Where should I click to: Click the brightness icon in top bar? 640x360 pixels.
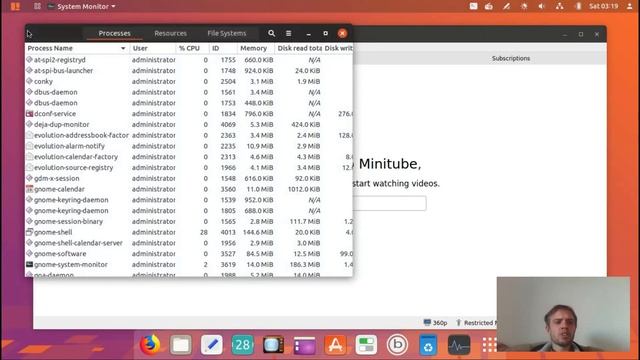pos(524,7)
